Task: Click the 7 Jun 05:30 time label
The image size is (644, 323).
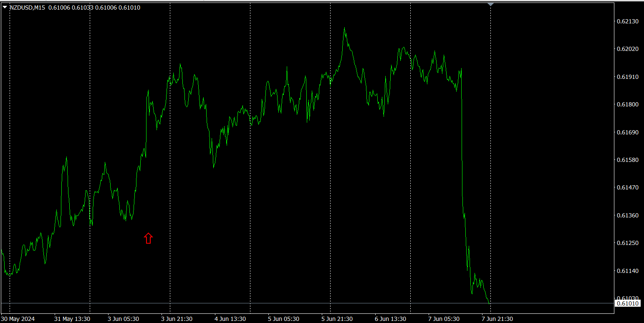Action: [x=444, y=319]
